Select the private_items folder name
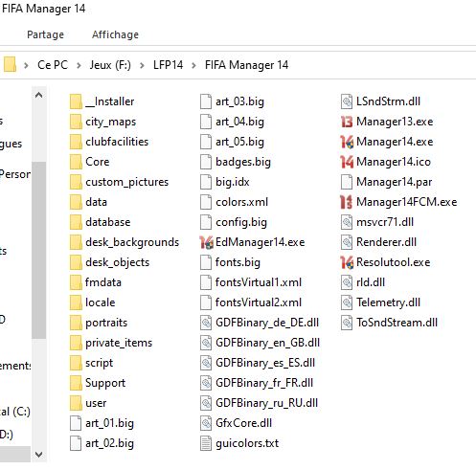The width and height of the screenshot is (476, 470). click(119, 343)
